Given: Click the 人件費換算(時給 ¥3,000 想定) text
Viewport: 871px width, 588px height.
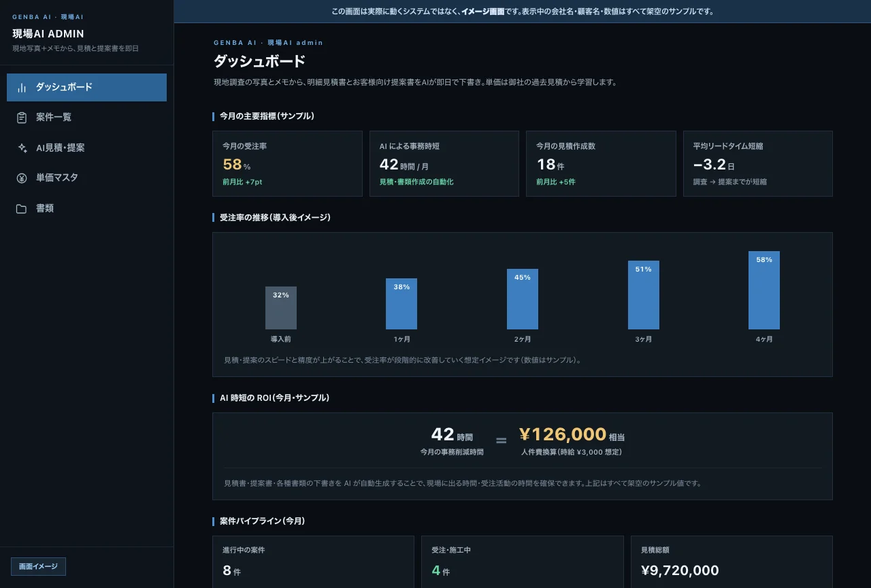Looking at the screenshot, I should pos(572,452).
